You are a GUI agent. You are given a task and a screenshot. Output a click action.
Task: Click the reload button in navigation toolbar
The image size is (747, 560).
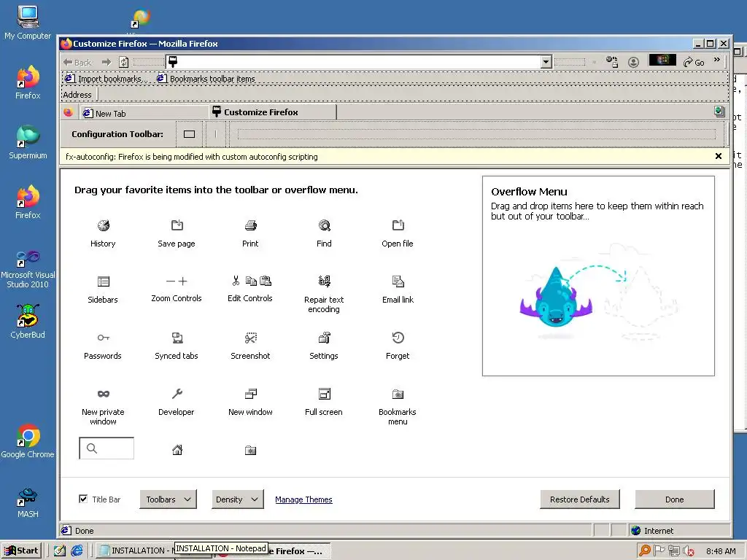click(124, 62)
